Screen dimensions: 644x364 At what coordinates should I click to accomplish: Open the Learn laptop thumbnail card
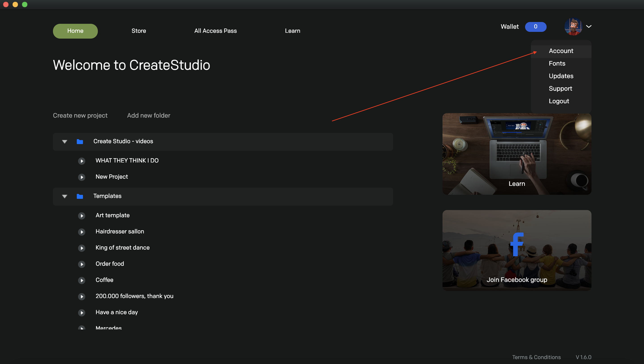point(517,154)
